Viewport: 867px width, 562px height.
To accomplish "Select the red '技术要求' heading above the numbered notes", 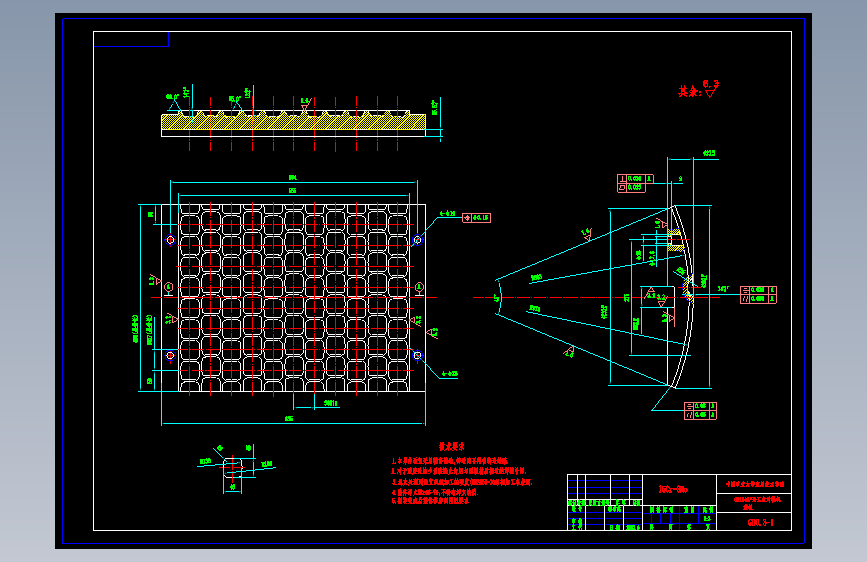I will [x=452, y=446].
